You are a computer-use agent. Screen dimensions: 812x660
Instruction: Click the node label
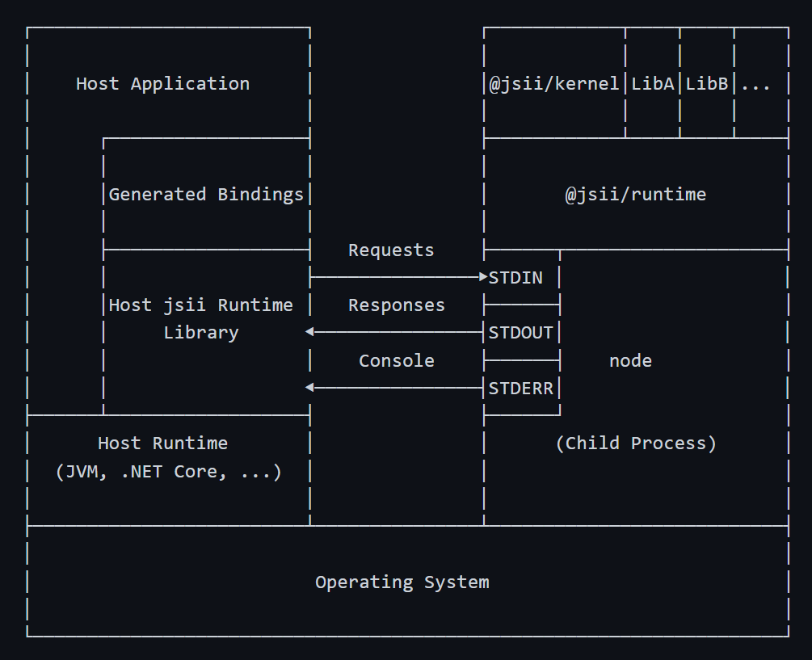click(x=630, y=360)
